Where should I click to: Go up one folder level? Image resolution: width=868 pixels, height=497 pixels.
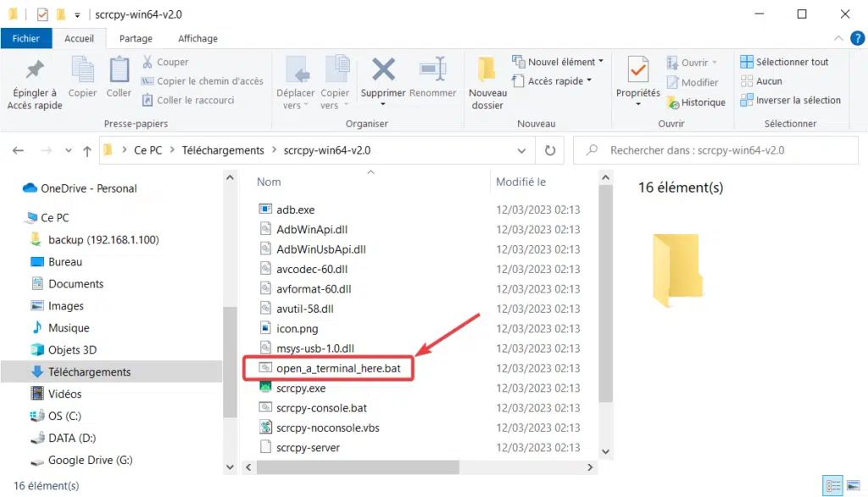click(87, 150)
